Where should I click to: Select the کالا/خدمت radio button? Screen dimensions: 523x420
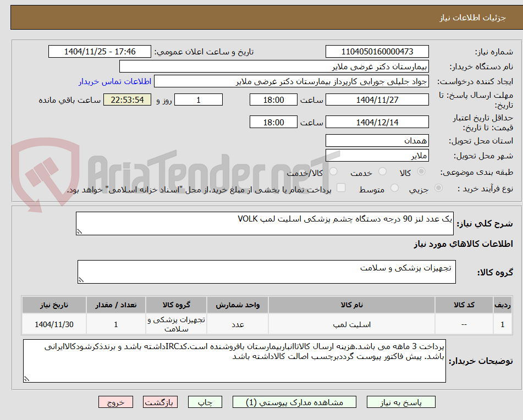[333, 172]
